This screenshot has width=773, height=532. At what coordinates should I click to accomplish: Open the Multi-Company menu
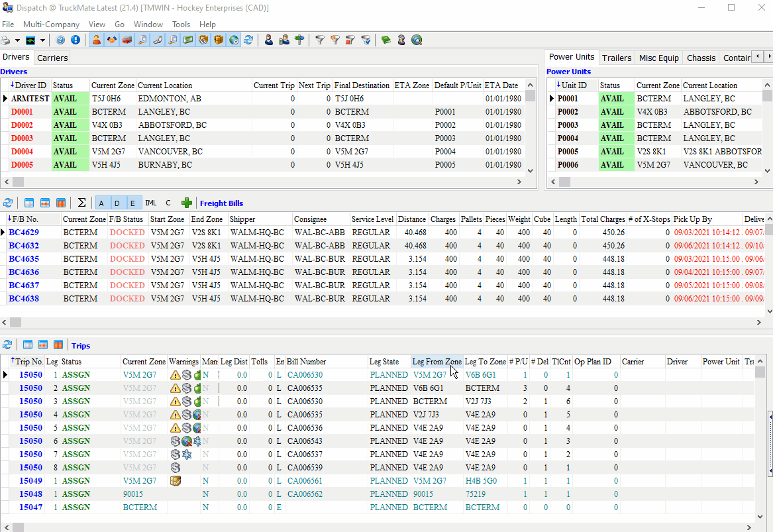point(51,25)
